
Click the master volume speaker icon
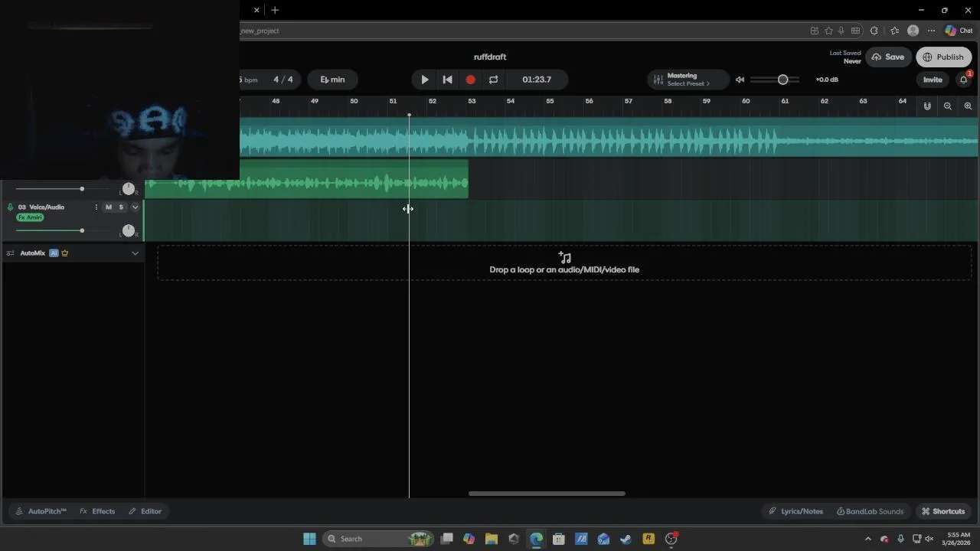coord(740,80)
